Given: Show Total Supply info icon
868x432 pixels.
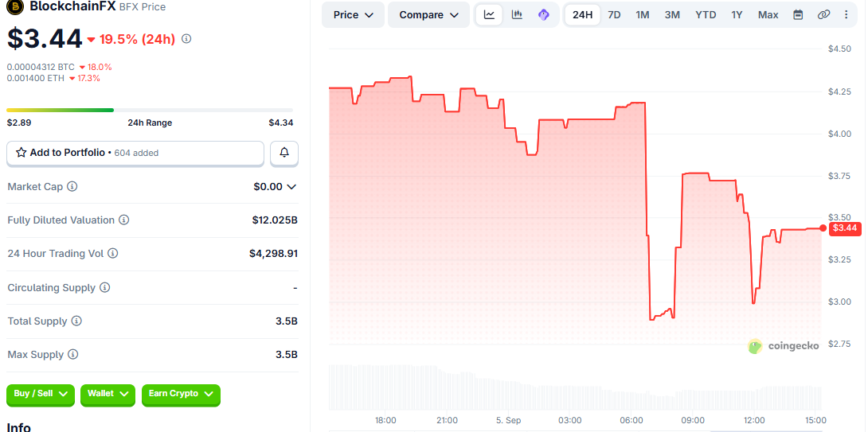Looking at the screenshot, I should (77, 321).
